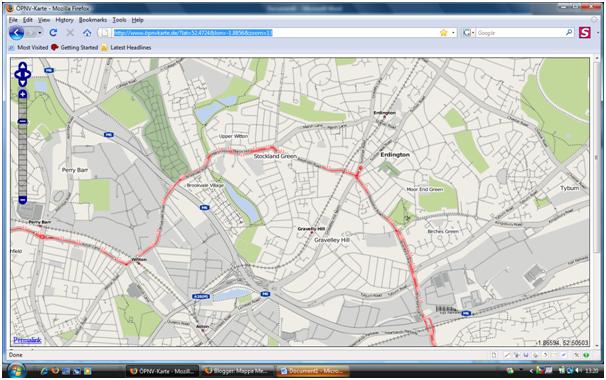Viewport: 606px width, 380px height.
Task: Click the red S toolbar extension icon
Action: tap(585, 32)
